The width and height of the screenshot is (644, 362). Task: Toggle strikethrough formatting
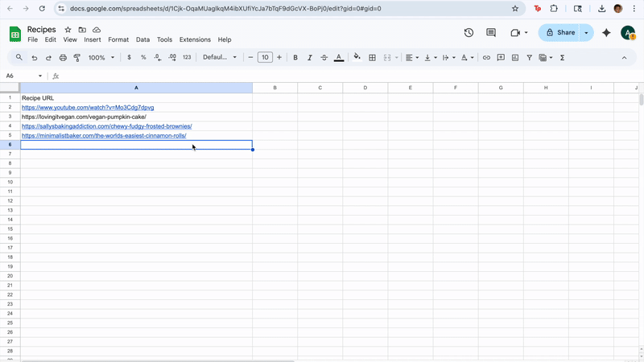coord(324,58)
